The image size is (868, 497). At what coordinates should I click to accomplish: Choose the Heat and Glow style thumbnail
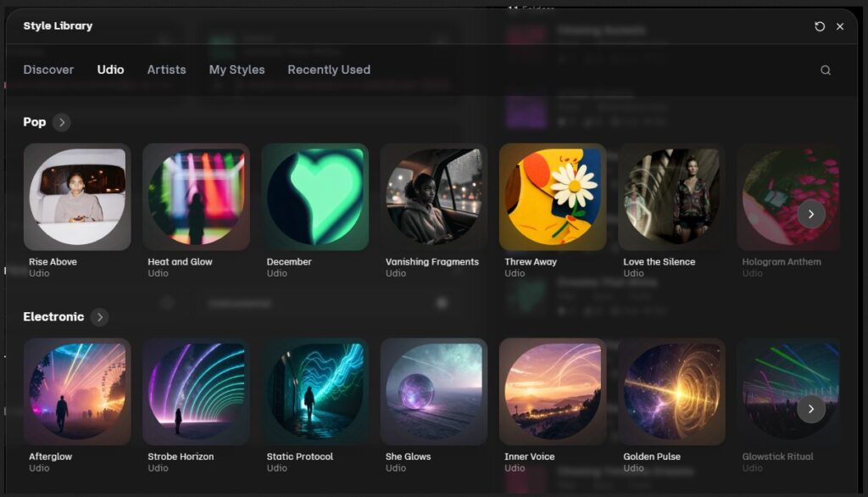coord(196,197)
